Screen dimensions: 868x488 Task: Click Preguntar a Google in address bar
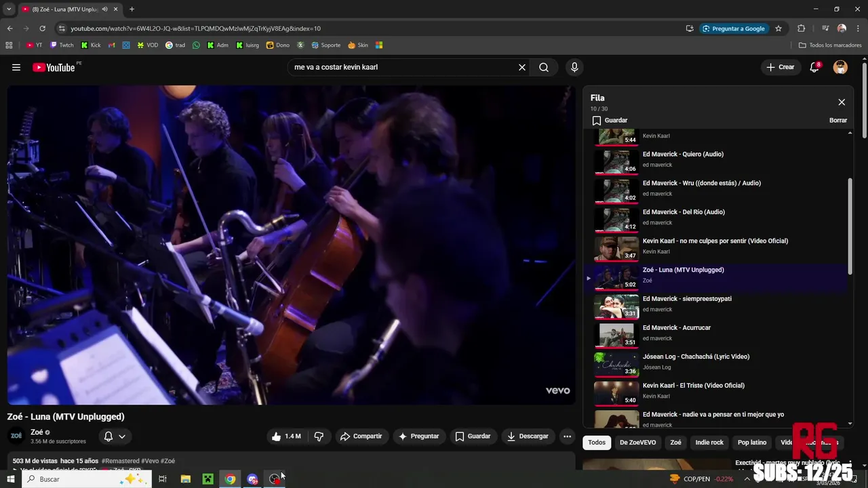click(x=733, y=28)
